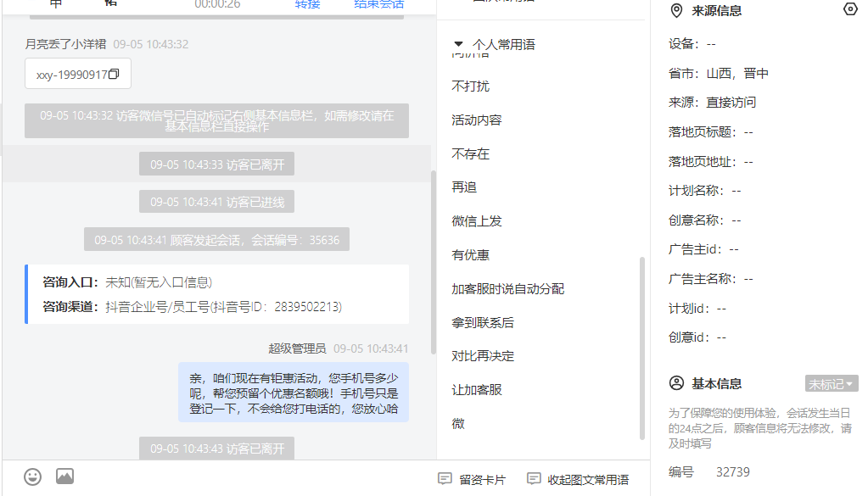This screenshot has width=868, height=496.
Task: Select the quick phrase 活动内容
Action: pyautogui.click(x=477, y=120)
